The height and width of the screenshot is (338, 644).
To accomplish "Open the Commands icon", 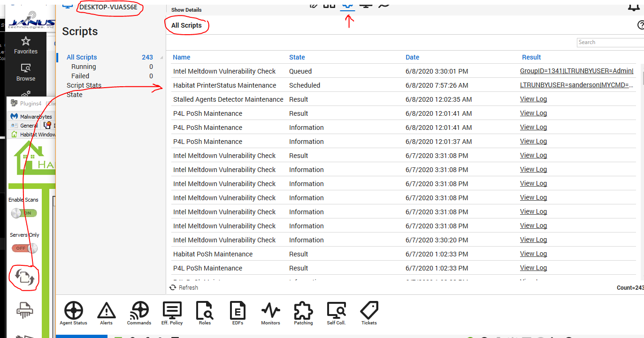I will 139,311.
